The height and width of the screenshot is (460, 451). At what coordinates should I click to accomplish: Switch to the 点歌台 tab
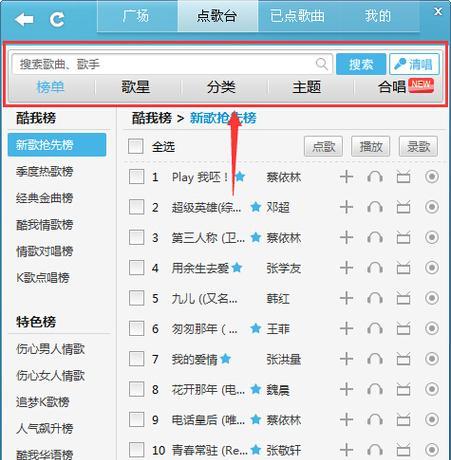tap(218, 16)
